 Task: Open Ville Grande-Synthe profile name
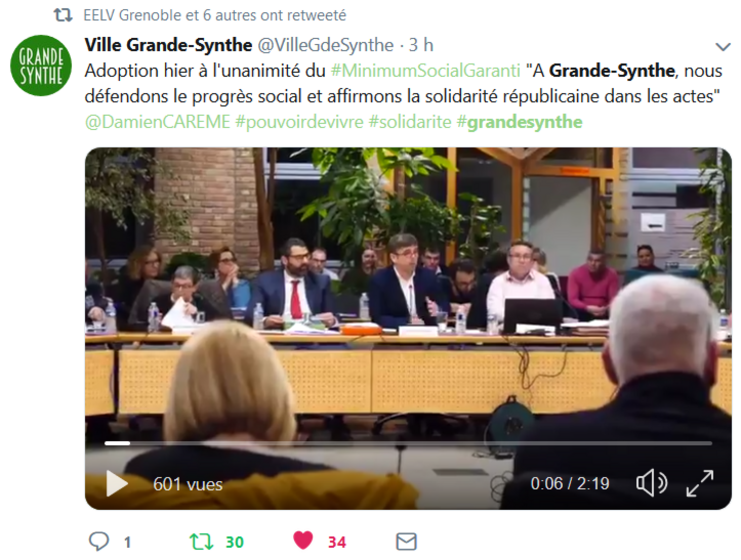coord(168,45)
